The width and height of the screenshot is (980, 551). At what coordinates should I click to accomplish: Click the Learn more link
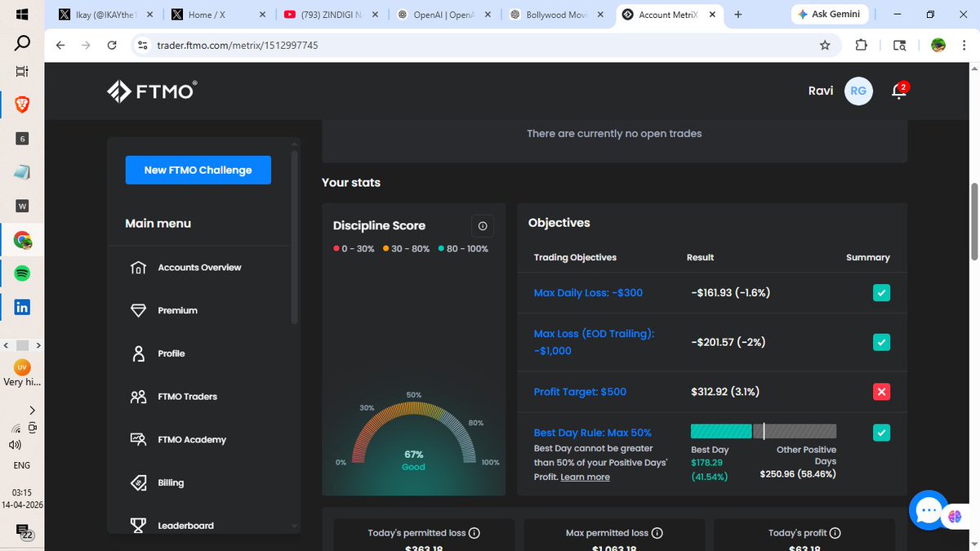[585, 477]
